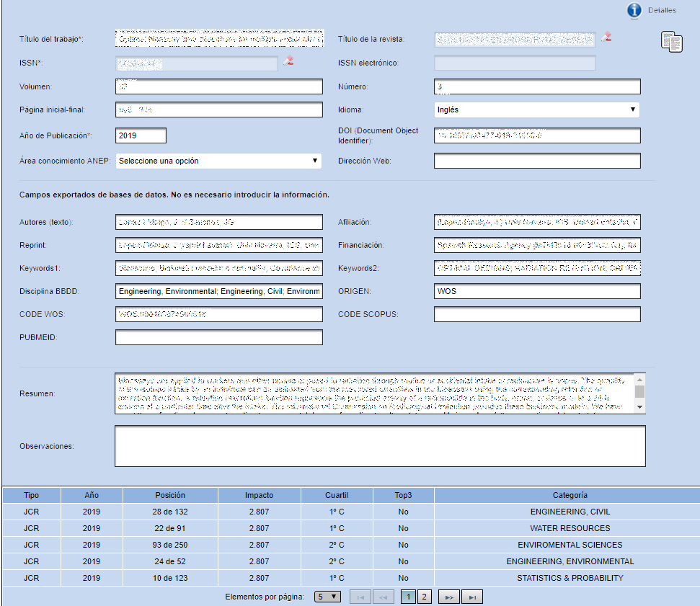The height and width of the screenshot is (606, 700).
Task: Click the Detalles link text
Action: pyautogui.click(x=662, y=11)
